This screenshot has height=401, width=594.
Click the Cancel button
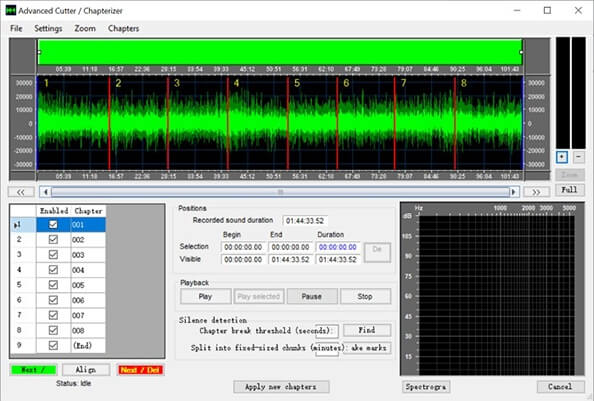click(560, 387)
